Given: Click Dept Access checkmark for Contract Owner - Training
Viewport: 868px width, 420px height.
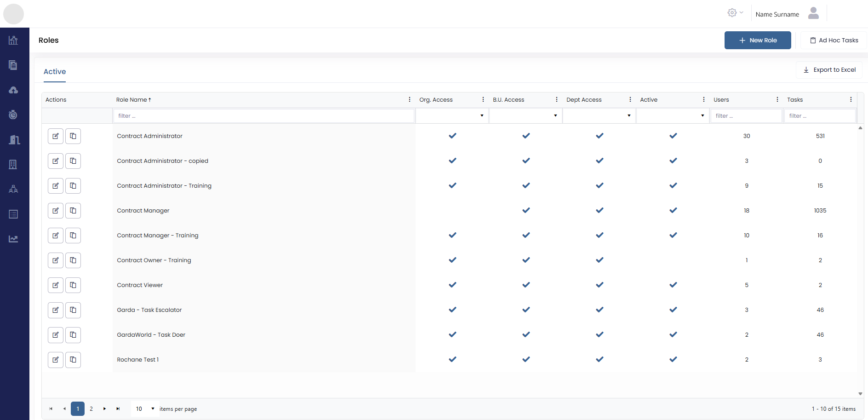Looking at the screenshot, I should (600, 260).
